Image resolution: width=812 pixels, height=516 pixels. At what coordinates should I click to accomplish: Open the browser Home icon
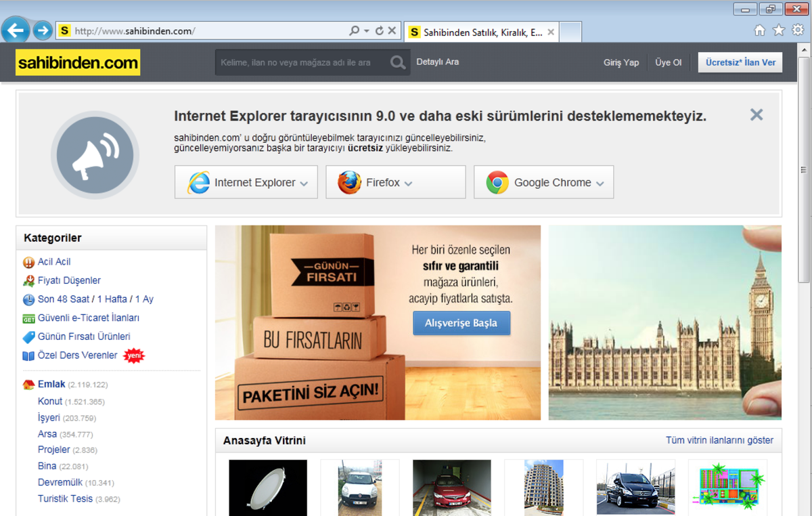[761, 30]
